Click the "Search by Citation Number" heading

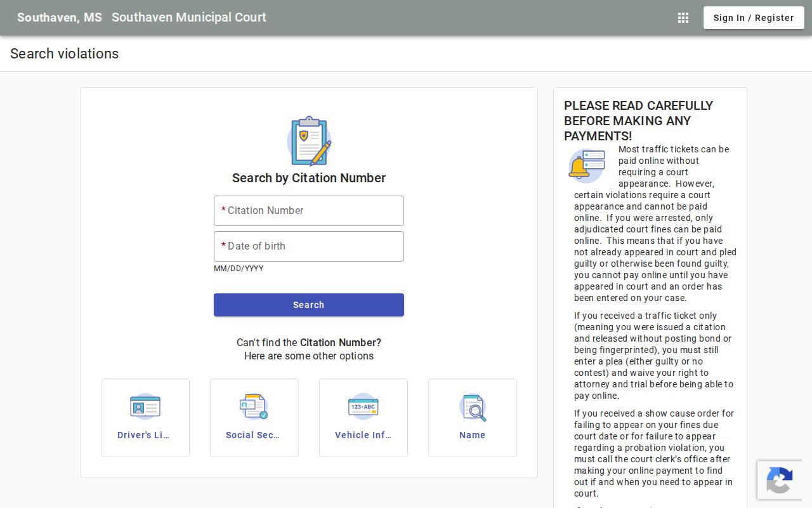tap(309, 178)
